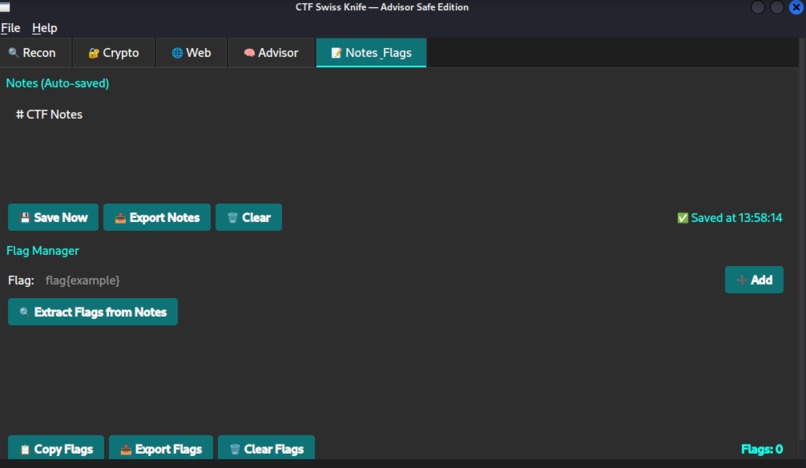Click the Saved at 13:58:14 status
Screen dimensions: 806x468
coord(730,218)
